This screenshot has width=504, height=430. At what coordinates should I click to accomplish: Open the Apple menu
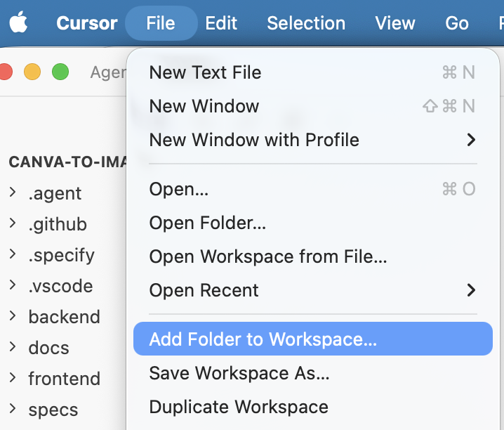[x=18, y=22]
